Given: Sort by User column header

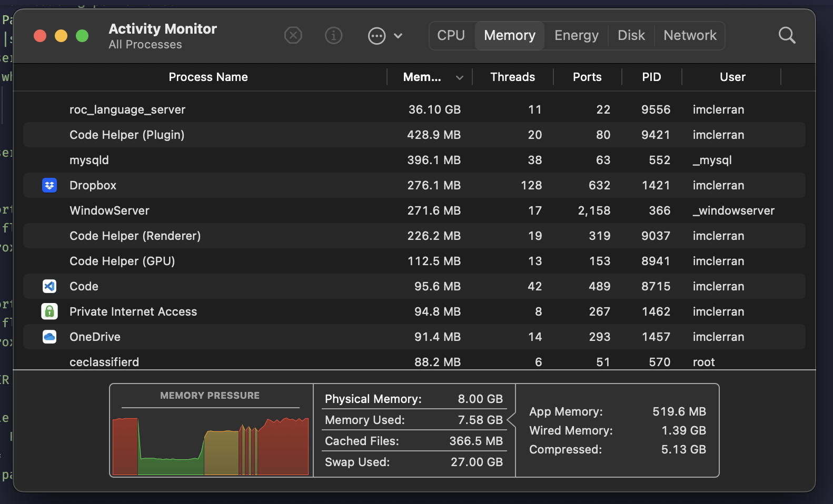Looking at the screenshot, I should (x=732, y=77).
